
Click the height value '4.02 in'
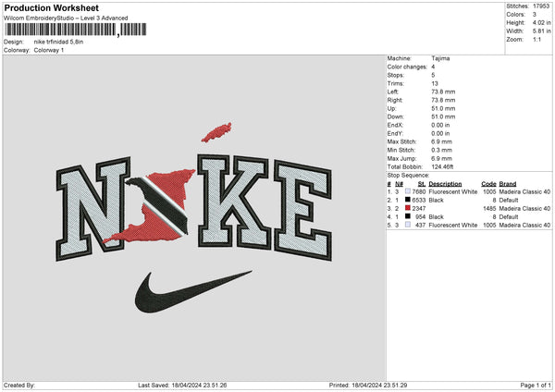(x=541, y=22)
